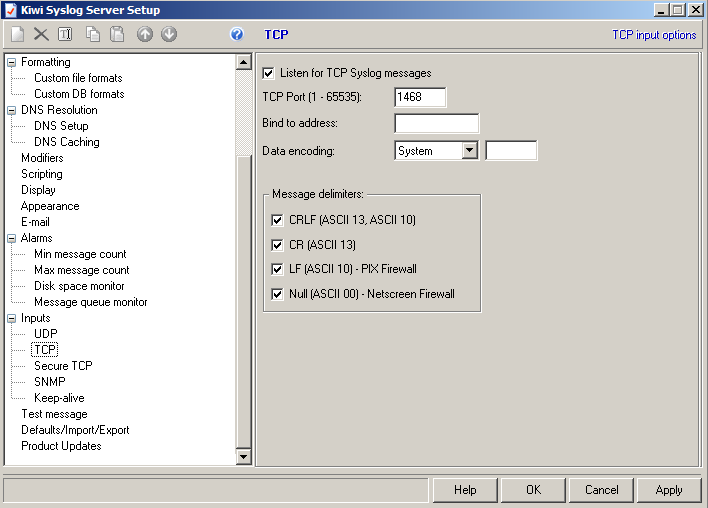Screen dimensions: 708x508
Task: Click the Paste toolbar icon
Action: [x=117, y=34]
